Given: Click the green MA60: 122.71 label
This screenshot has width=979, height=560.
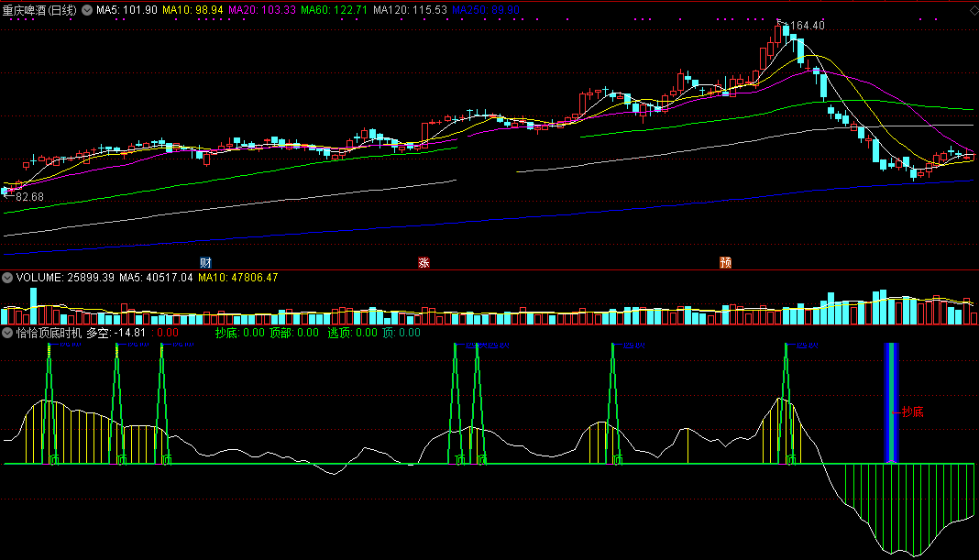Looking at the screenshot, I should pyautogui.click(x=334, y=10).
